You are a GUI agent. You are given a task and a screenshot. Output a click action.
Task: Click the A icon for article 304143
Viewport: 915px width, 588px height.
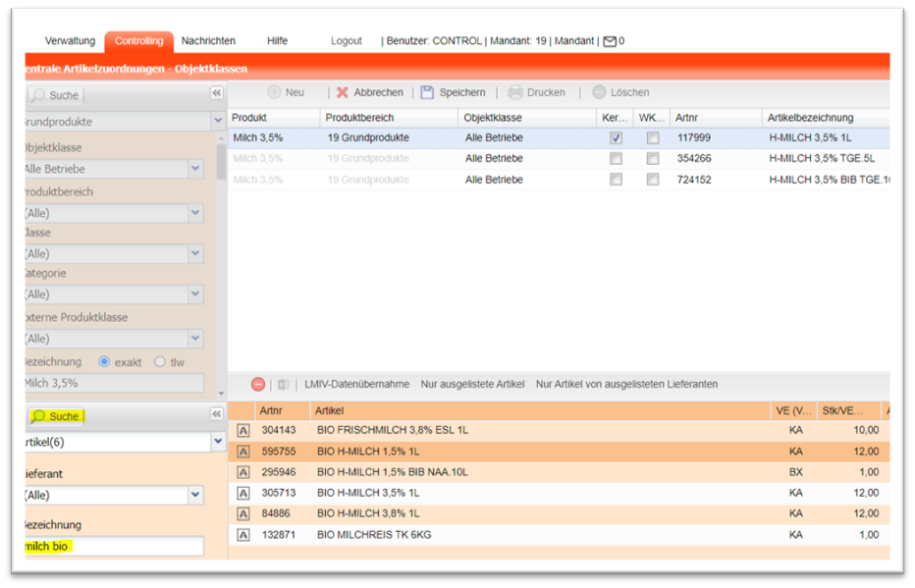pos(243,430)
